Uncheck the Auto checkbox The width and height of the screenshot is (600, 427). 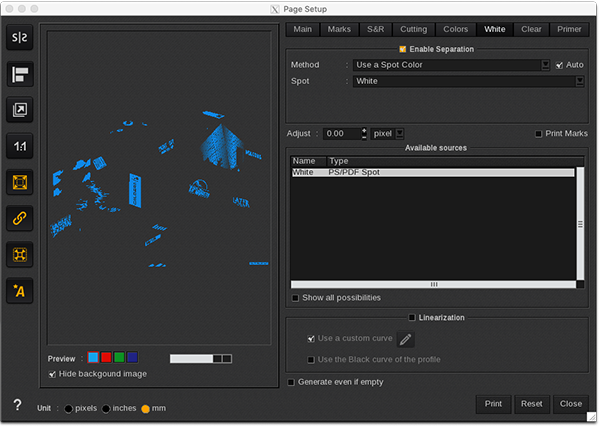[559, 65]
